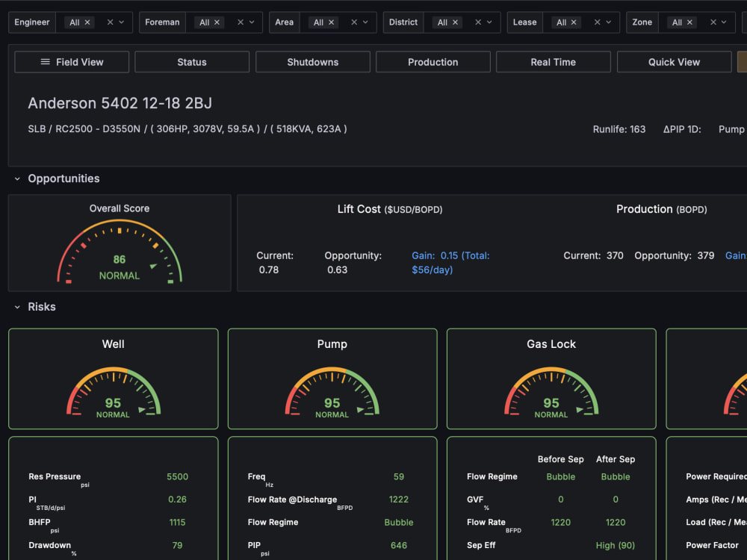
Task: Click the Runlife: 163 value
Action: 619,129
